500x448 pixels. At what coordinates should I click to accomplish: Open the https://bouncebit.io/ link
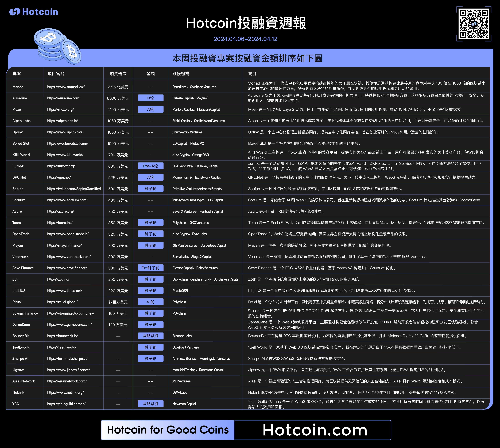[x=63, y=336]
